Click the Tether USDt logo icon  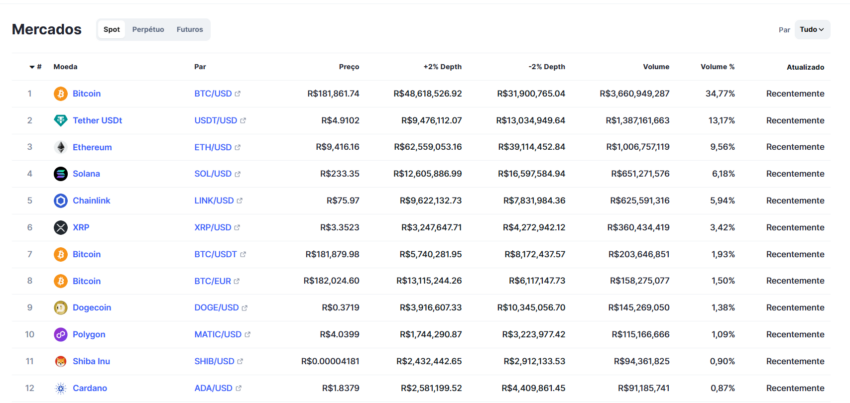coord(61,120)
